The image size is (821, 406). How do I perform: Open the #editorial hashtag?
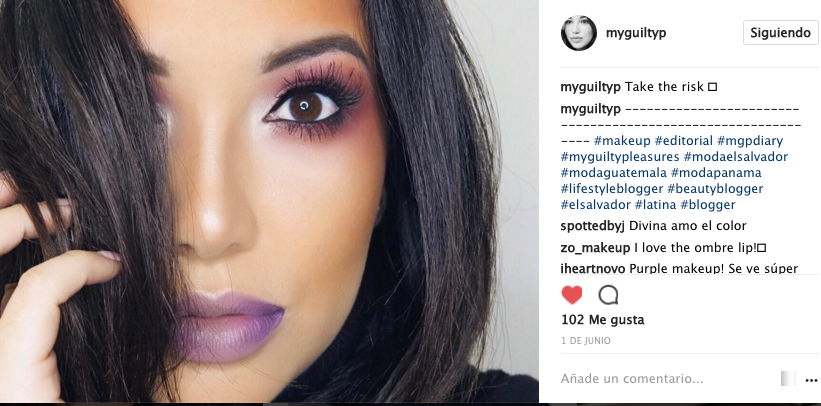click(x=684, y=141)
